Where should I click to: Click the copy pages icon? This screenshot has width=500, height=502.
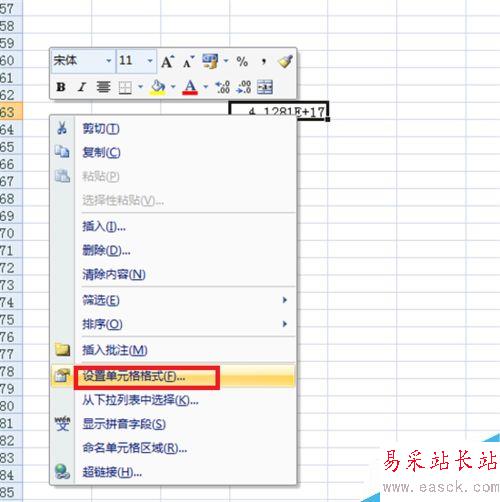[x=62, y=152]
